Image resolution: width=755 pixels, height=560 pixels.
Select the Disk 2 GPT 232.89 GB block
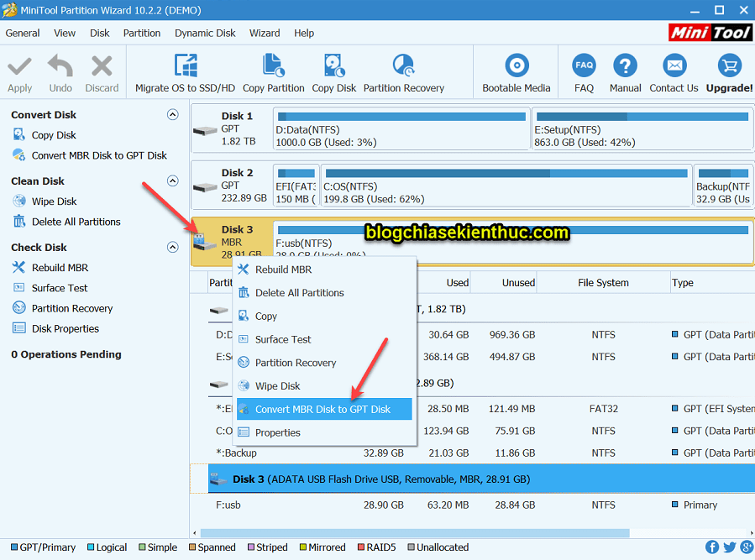[x=232, y=186]
